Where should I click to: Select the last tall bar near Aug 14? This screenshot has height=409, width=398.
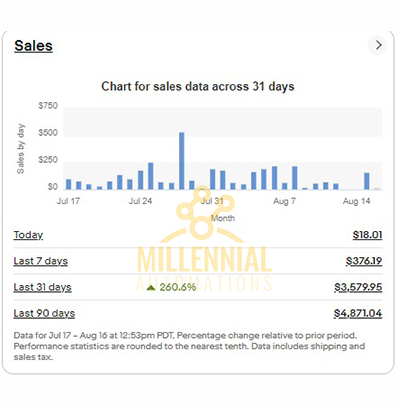click(367, 181)
